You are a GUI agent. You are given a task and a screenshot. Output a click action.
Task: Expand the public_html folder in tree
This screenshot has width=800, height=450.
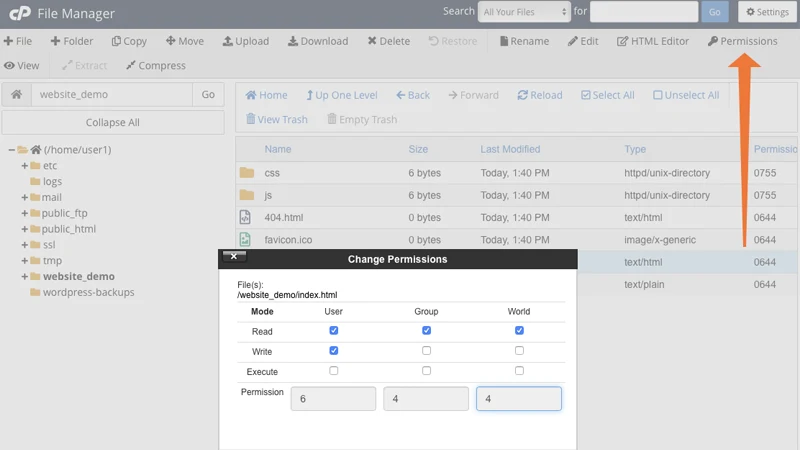(x=24, y=229)
